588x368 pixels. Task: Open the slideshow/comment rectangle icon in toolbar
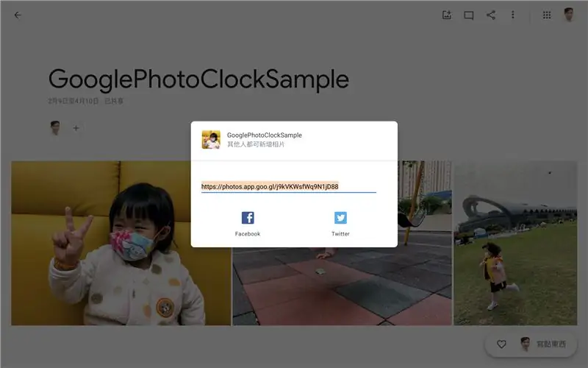click(x=469, y=15)
